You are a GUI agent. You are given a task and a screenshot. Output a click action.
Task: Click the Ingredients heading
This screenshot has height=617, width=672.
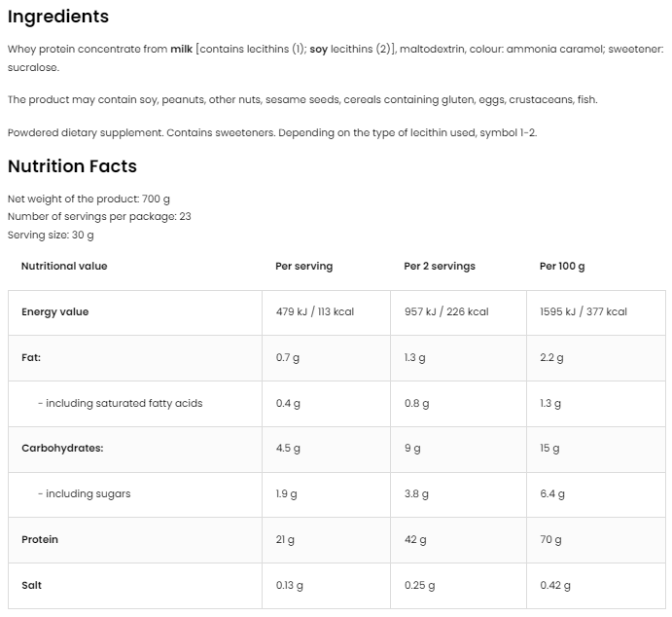(58, 17)
